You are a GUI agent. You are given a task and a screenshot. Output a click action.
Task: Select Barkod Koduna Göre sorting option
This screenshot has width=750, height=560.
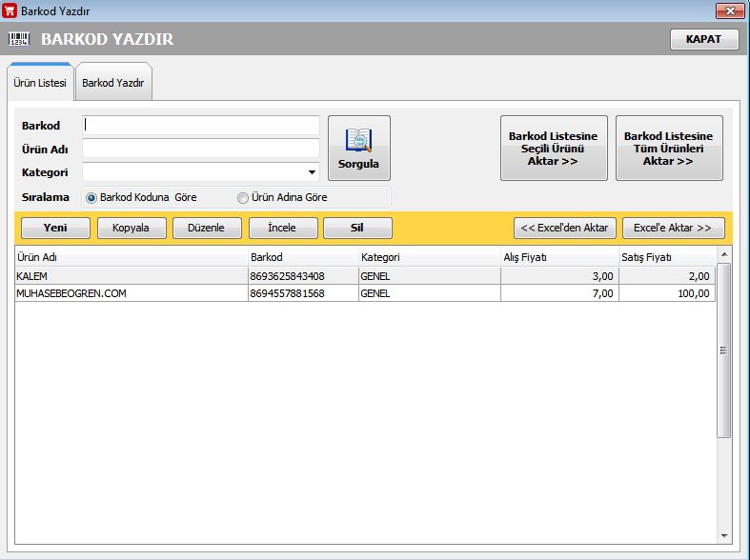pos(141,197)
